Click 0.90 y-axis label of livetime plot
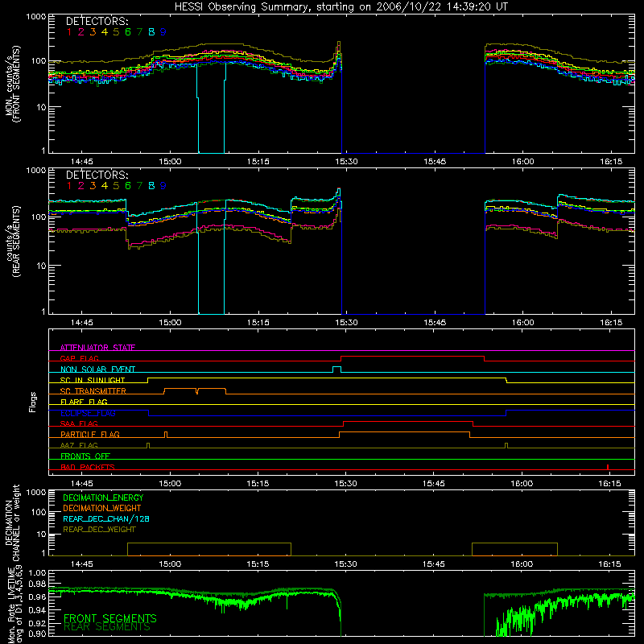The height and width of the screenshot is (644, 644). point(37,634)
